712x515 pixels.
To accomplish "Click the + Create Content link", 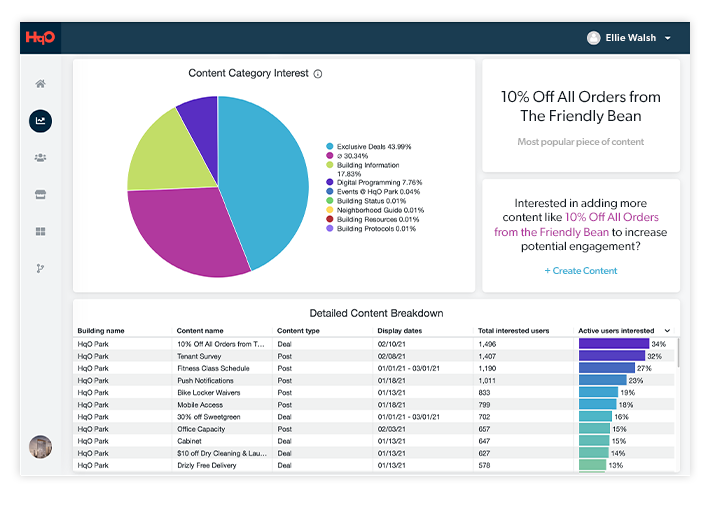I will pyautogui.click(x=581, y=271).
